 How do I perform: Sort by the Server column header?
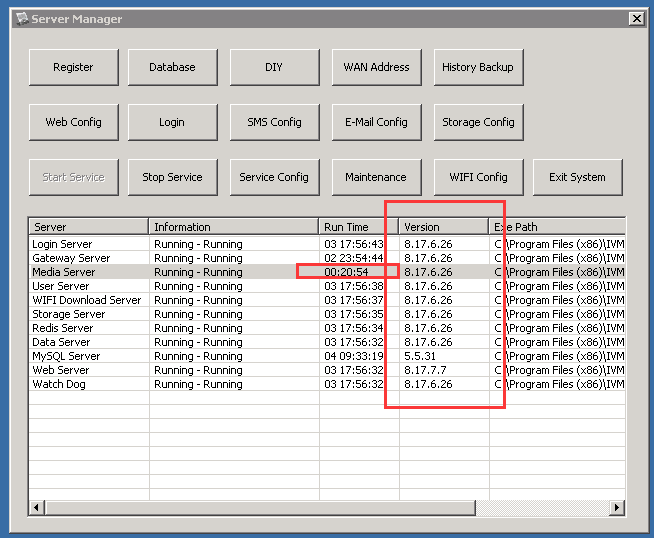click(x=89, y=227)
